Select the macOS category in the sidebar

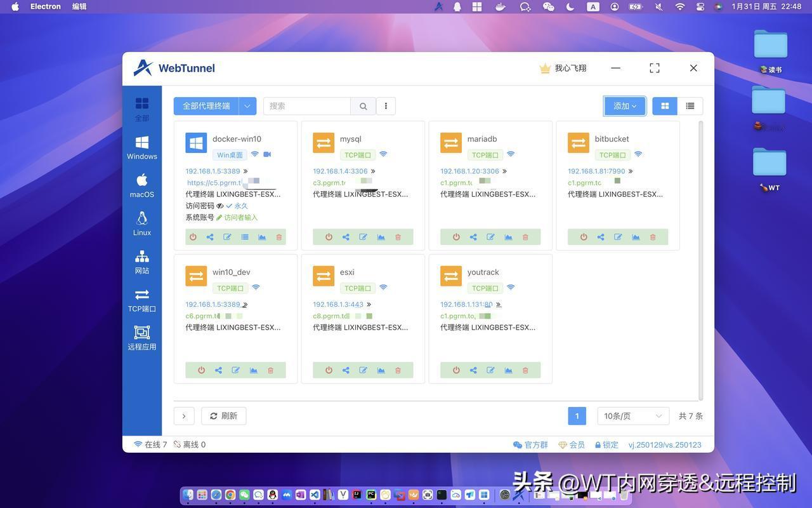[x=141, y=185]
